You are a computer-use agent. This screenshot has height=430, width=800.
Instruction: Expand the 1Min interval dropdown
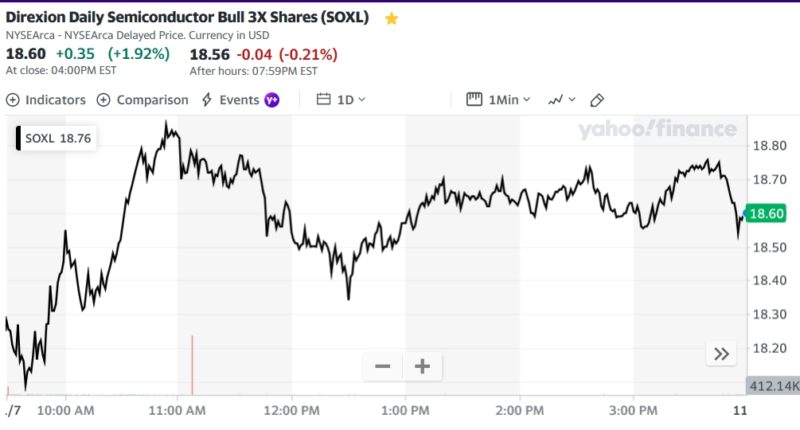508,100
